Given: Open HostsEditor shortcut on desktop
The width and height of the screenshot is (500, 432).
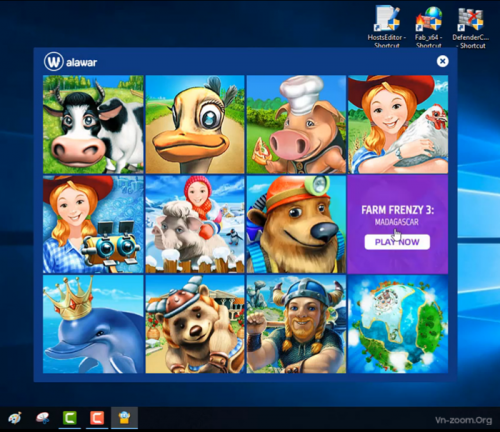Looking at the screenshot, I should click(x=387, y=27).
